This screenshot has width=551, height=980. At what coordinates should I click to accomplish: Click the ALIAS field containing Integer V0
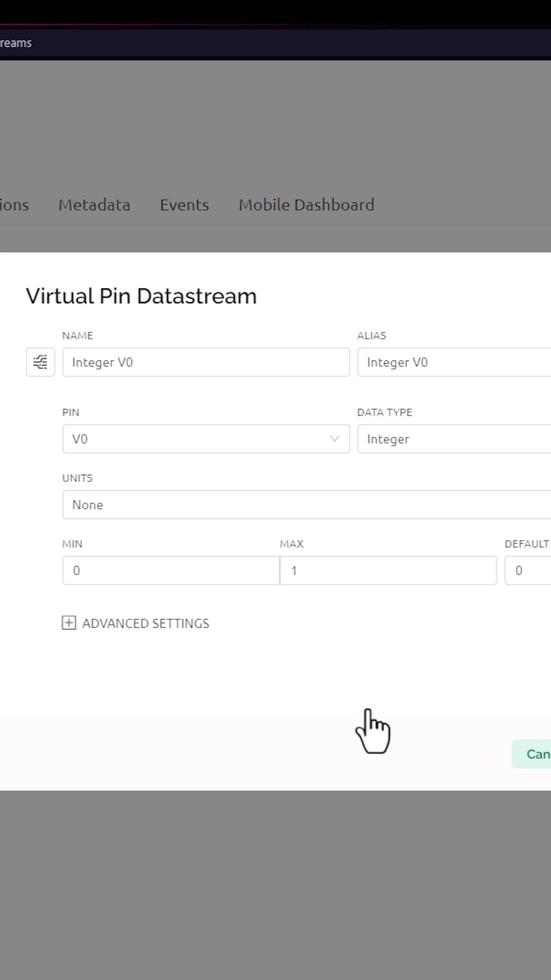coord(454,362)
